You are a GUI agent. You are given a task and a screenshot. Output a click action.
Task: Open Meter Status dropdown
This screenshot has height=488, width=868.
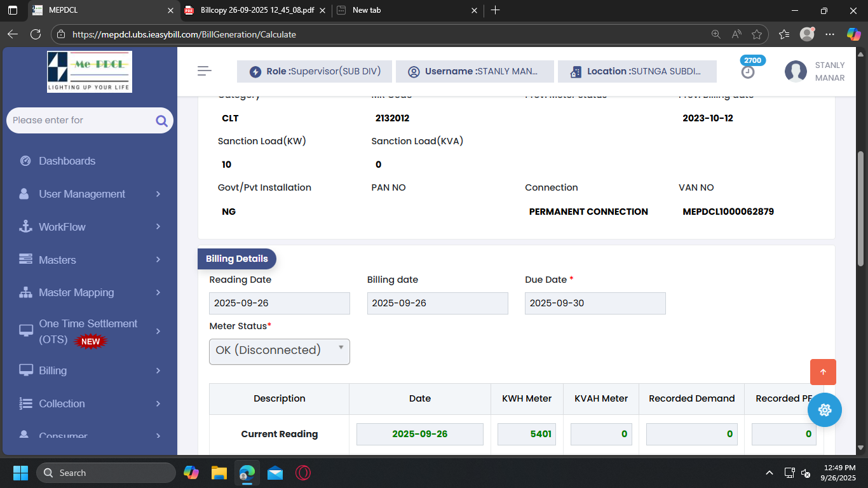(279, 351)
